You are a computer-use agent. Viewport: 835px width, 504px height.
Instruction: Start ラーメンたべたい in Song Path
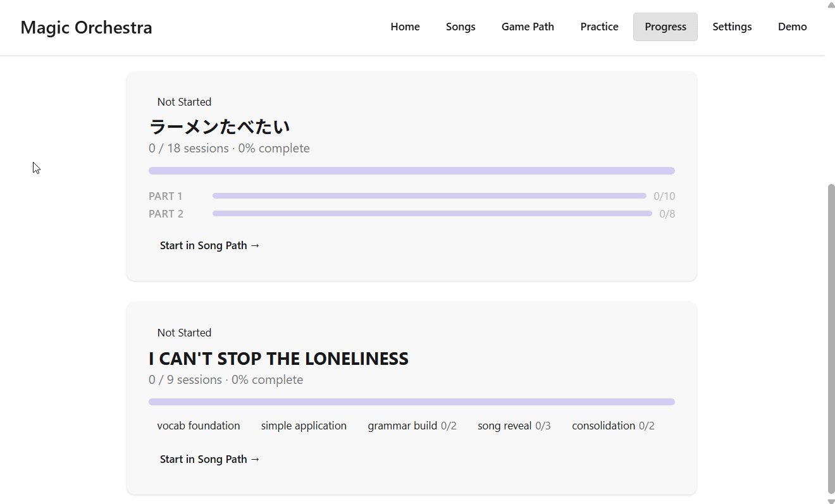[x=209, y=245]
